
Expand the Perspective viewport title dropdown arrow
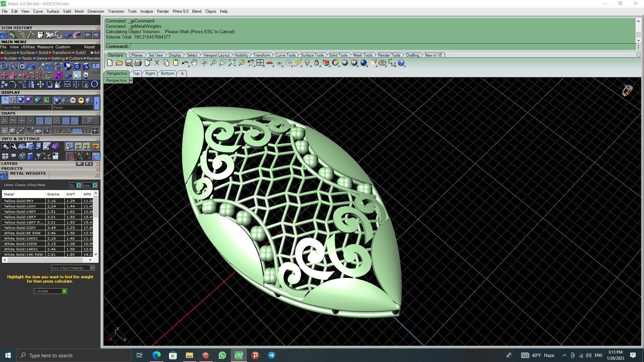[x=131, y=80]
